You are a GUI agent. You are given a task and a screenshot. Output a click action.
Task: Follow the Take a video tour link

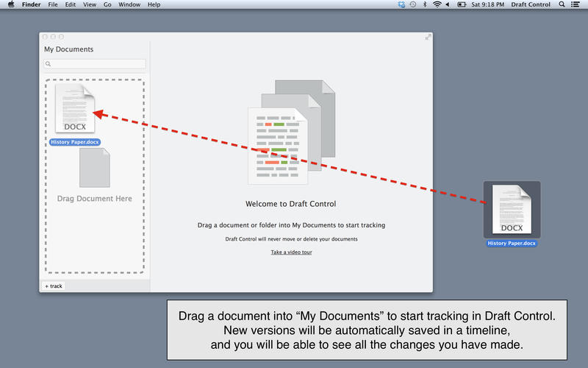coord(291,252)
